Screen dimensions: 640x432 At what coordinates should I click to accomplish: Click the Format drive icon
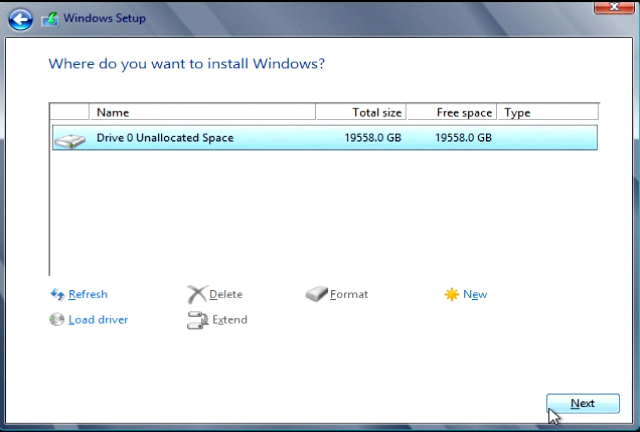pyautogui.click(x=316, y=294)
